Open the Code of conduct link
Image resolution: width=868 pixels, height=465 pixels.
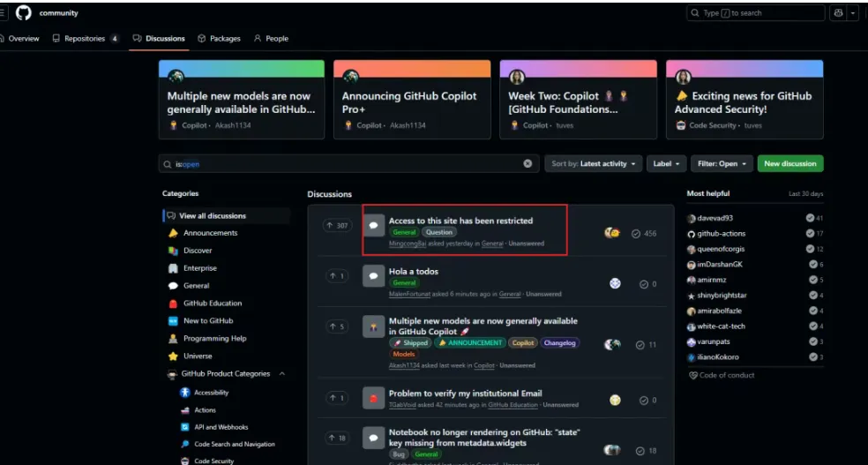pyautogui.click(x=722, y=375)
